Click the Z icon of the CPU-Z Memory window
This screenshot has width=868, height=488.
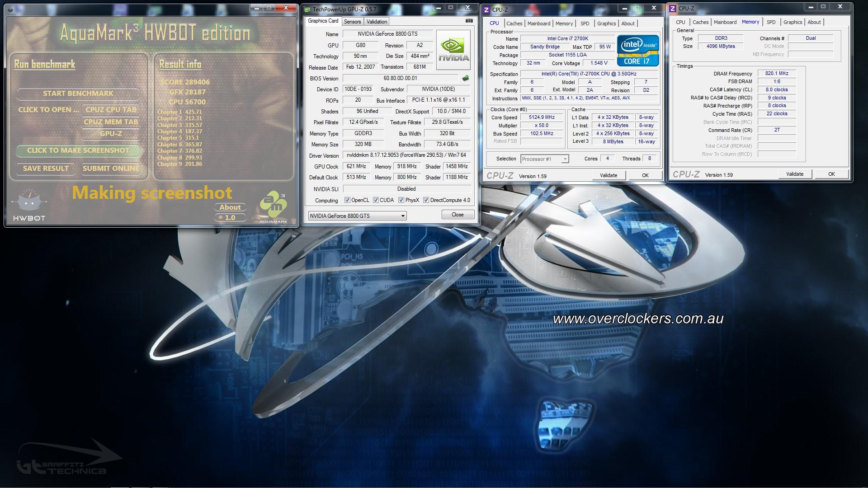pyautogui.click(x=673, y=9)
